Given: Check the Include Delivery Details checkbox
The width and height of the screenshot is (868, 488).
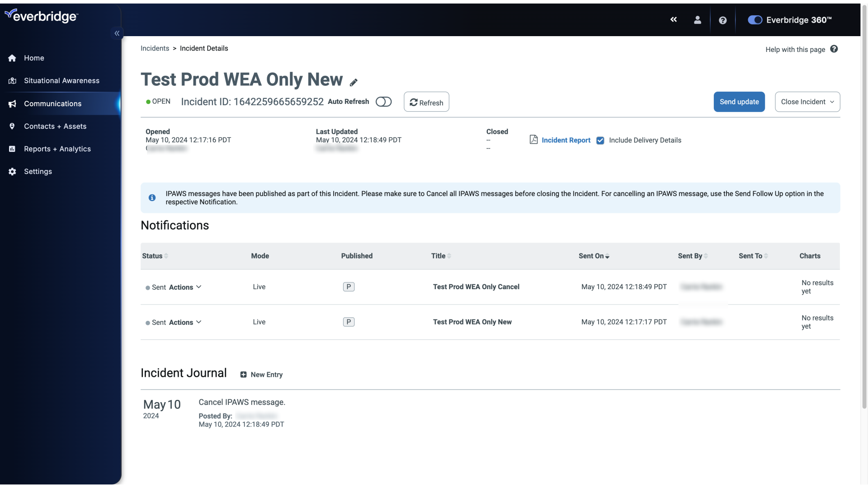Looking at the screenshot, I should click(x=601, y=140).
